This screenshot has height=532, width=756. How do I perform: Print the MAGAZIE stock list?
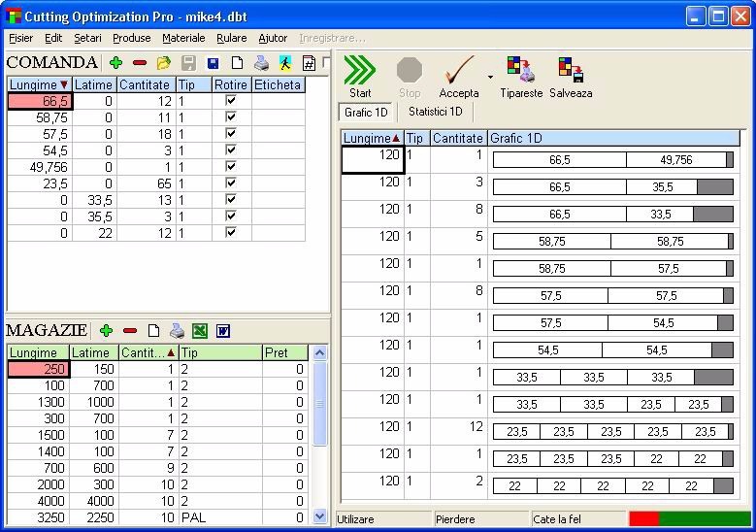coord(177,330)
